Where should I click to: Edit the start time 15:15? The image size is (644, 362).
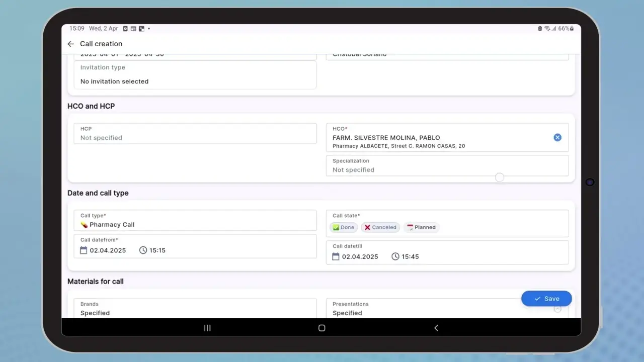pyautogui.click(x=157, y=250)
